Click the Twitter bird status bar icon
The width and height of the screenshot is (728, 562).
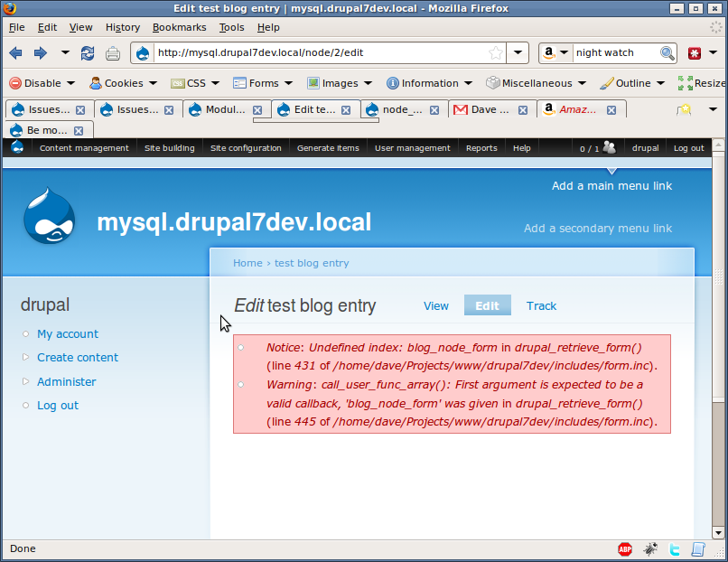pyautogui.click(x=674, y=548)
